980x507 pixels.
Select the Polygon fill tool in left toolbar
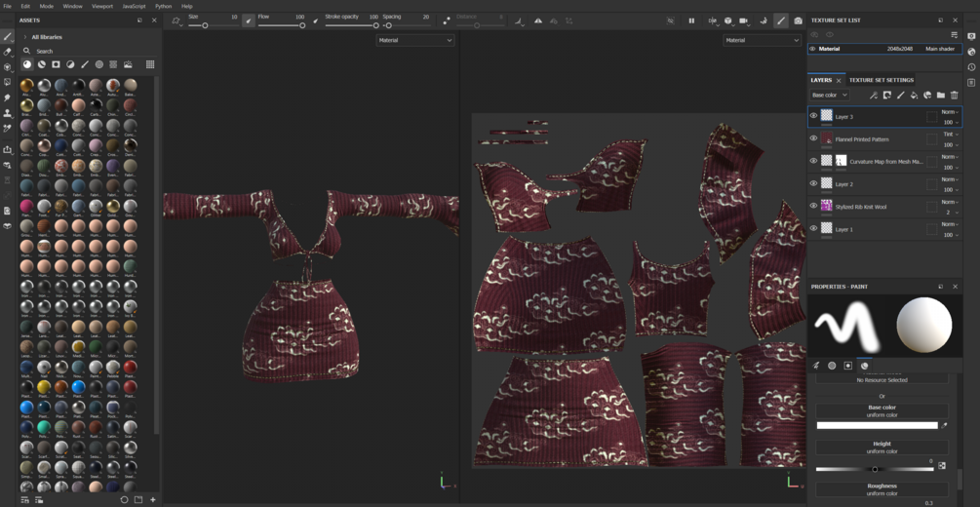tap(8, 82)
